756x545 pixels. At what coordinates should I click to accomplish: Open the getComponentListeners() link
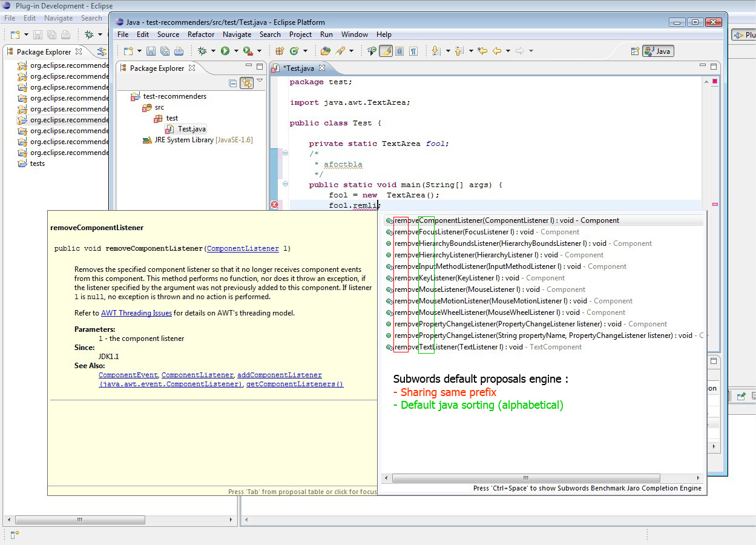click(295, 384)
